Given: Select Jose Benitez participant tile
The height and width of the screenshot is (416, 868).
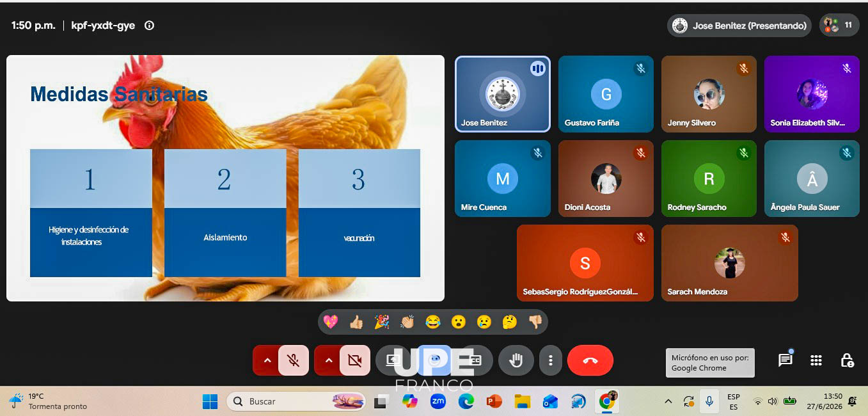Looking at the screenshot, I should click(502, 94).
